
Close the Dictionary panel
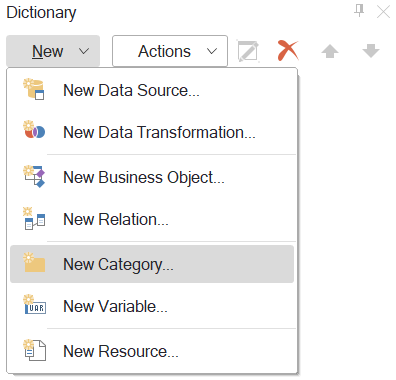[x=383, y=12]
